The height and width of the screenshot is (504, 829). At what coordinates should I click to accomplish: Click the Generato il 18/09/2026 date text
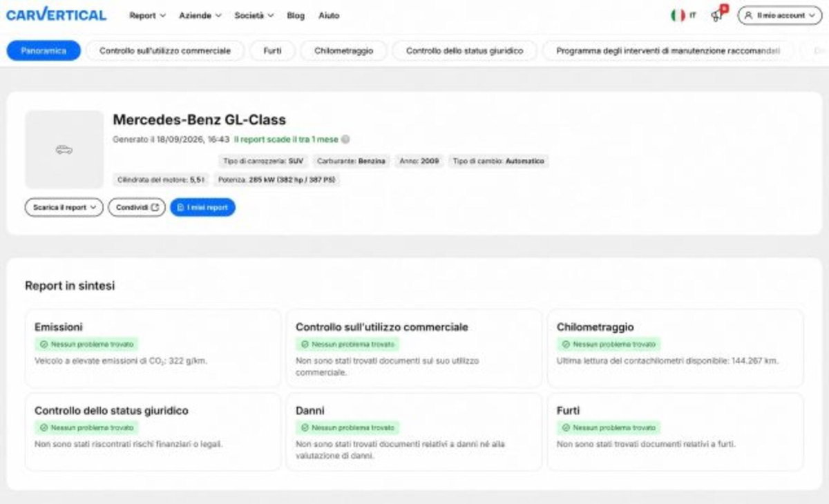coord(171,139)
